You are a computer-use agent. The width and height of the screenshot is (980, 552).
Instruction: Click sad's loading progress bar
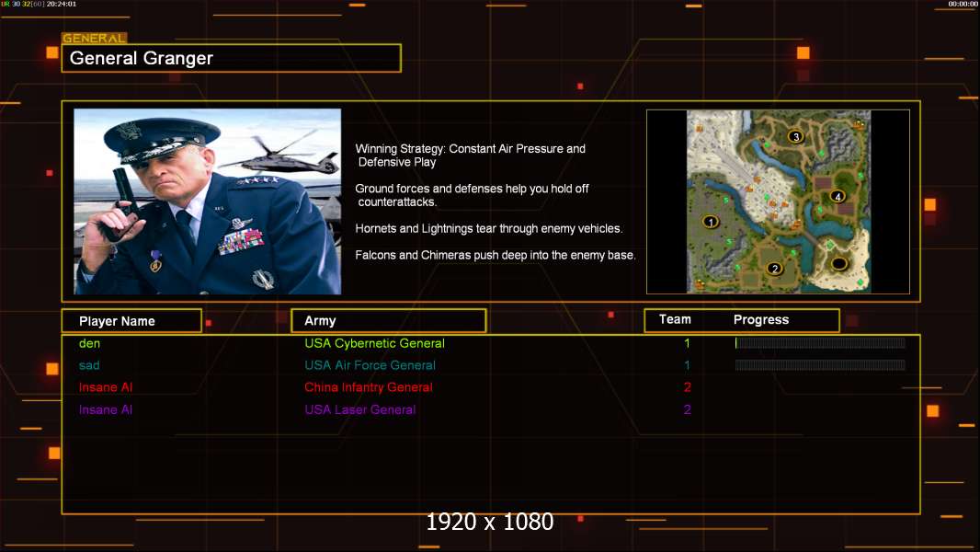(820, 365)
